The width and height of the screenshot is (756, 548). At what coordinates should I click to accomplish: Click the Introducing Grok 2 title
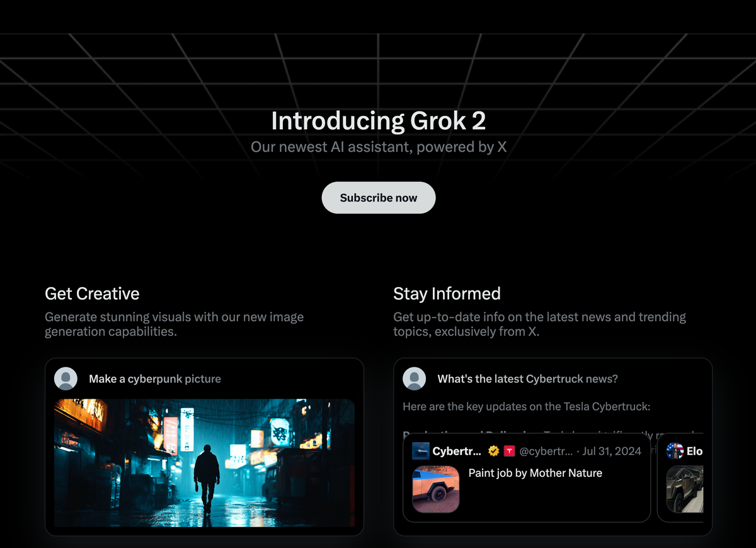coord(379,120)
